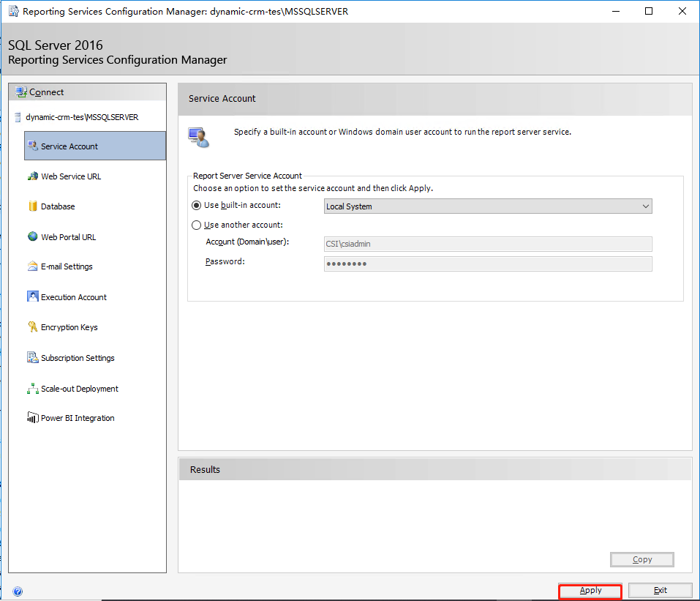Image resolution: width=700 pixels, height=601 pixels.
Task: Click the Encryption Keys icon
Action: [33, 327]
